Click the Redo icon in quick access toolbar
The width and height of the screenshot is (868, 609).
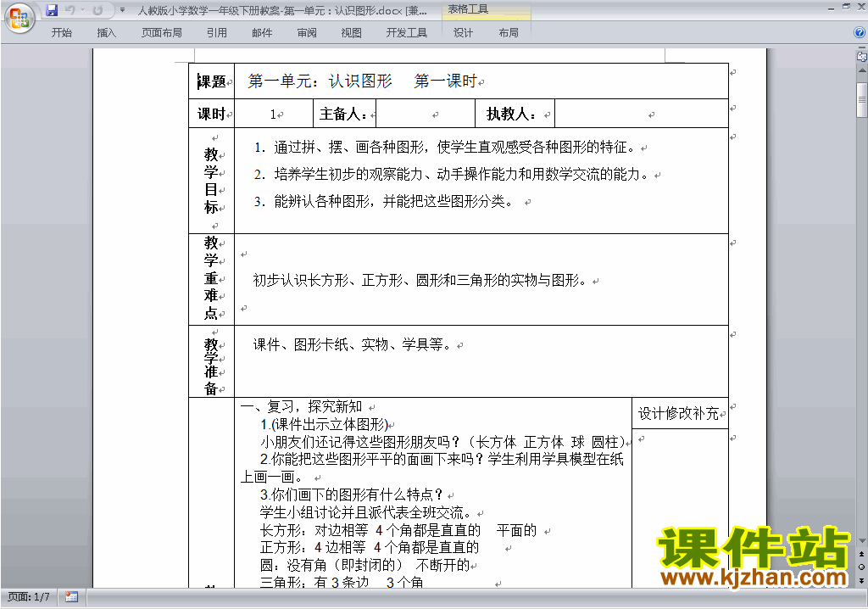(x=98, y=10)
